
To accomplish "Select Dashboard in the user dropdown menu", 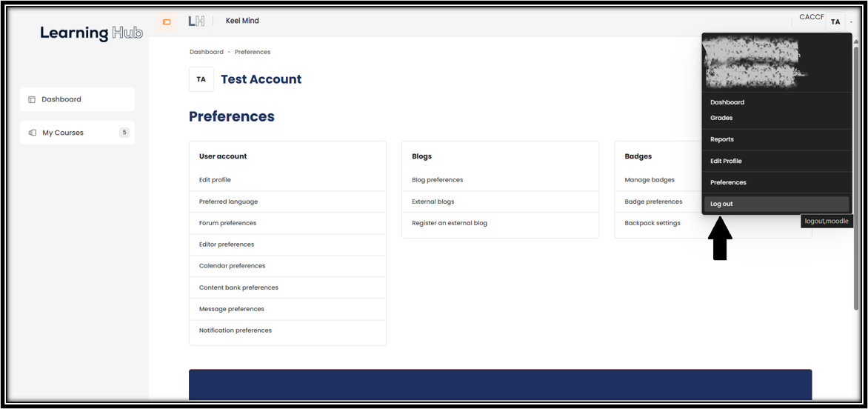I will [727, 102].
